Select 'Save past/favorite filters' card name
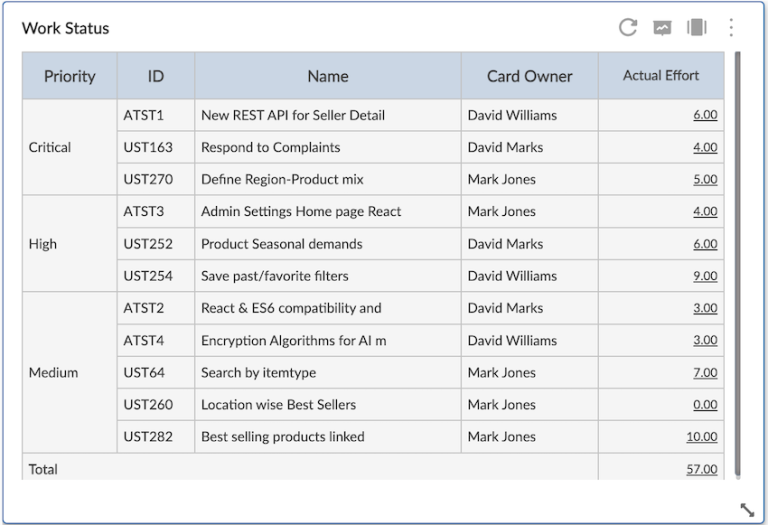Viewport: 768px width, 525px height. coord(275,276)
